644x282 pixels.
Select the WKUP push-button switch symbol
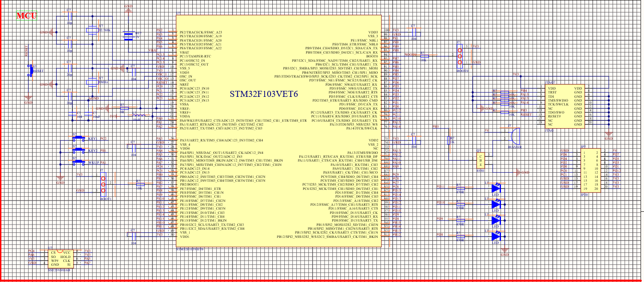(78, 163)
